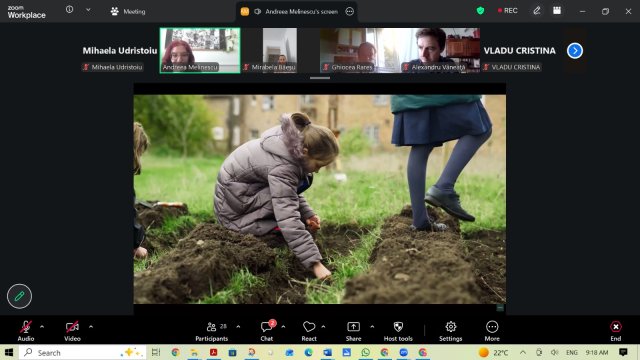The image size is (640, 360).
Task: Click the Zoom Workplace logo
Action: (26, 12)
